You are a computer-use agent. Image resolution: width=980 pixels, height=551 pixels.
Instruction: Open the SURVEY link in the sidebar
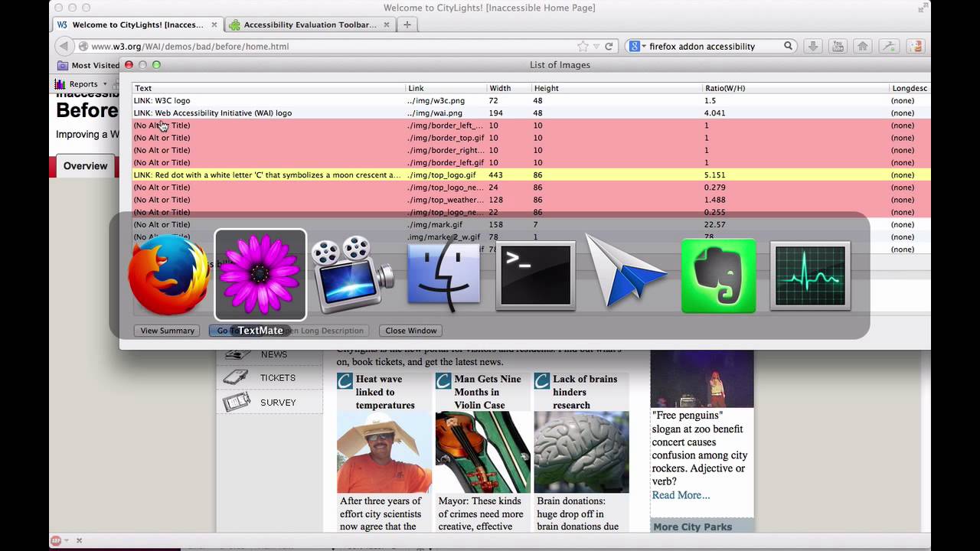278,402
